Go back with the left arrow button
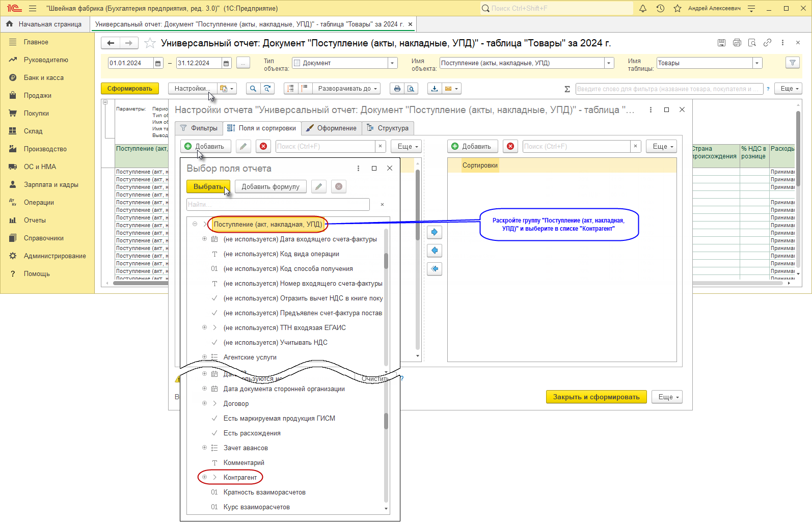The image size is (812, 523). (x=111, y=43)
